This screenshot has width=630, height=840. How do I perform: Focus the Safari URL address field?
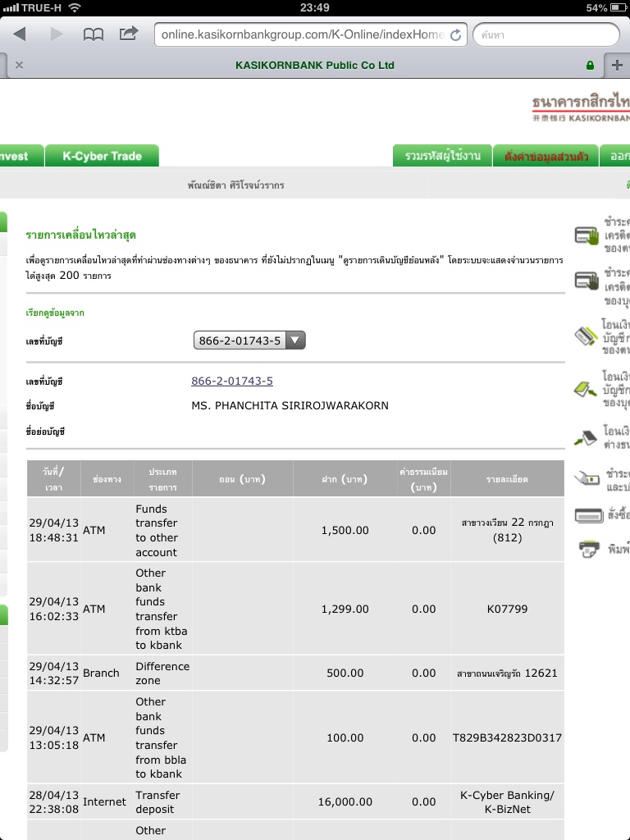302,35
